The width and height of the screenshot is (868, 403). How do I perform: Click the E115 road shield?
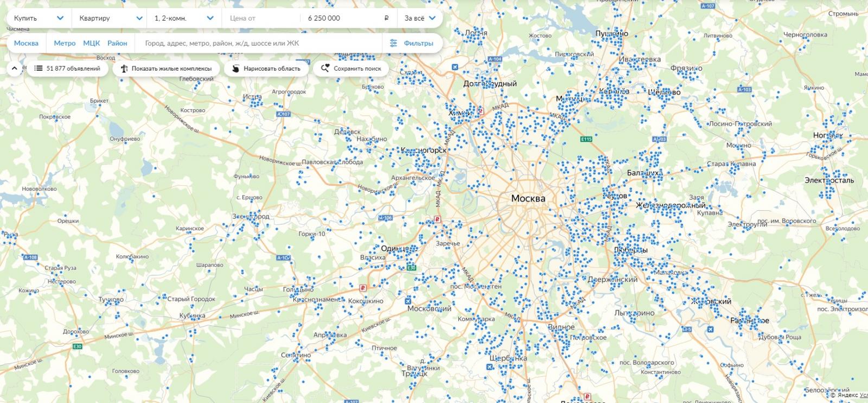point(586,139)
